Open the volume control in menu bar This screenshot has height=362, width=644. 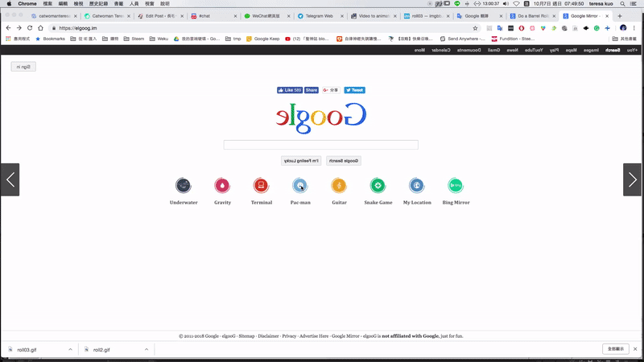coord(506,4)
